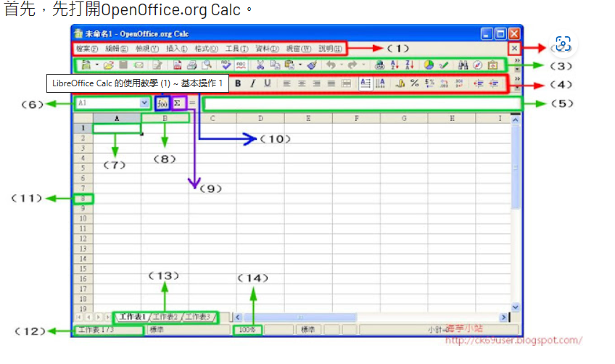The image size is (615, 364).
Task: Click the Open file folder icon
Action: (109, 65)
